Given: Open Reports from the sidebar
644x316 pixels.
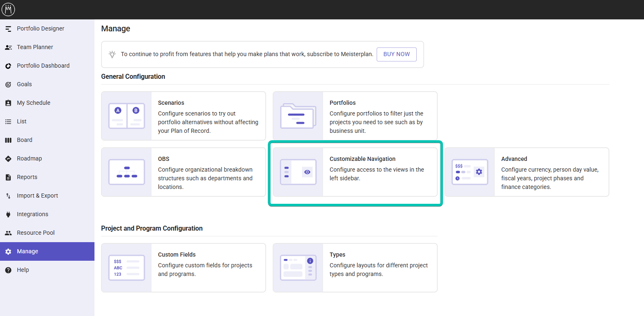Looking at the screenshot, I should (x=27, y=177).
